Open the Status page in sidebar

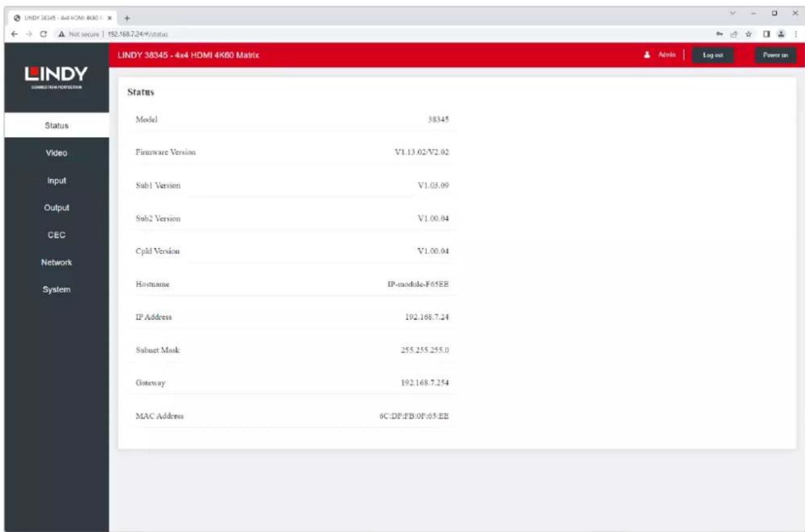[57, 126]
